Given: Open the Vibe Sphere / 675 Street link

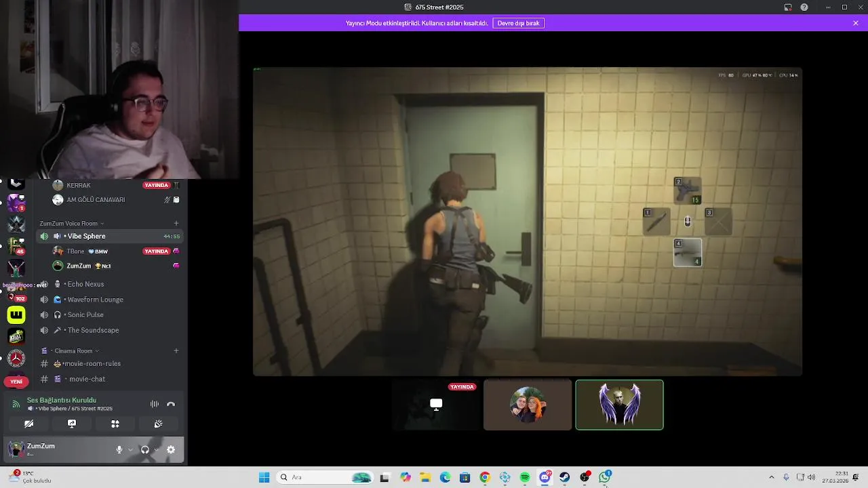Looking at the screenshot, I should pyautogui.click(x=71, y=409).
